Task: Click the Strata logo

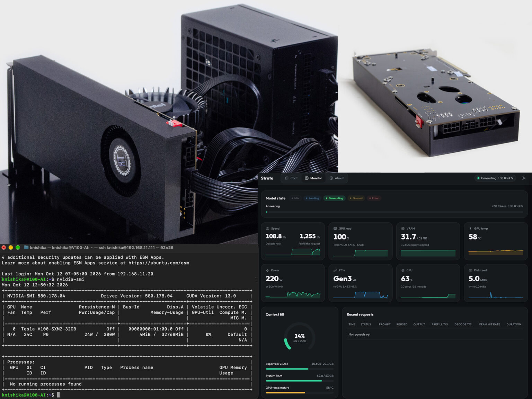Action: point(267,178)
